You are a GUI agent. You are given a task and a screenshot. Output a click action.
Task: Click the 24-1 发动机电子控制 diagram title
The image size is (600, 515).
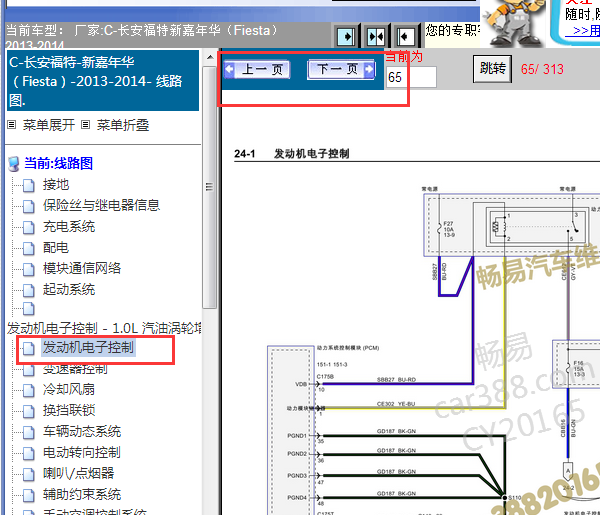[x=292, y=153]
